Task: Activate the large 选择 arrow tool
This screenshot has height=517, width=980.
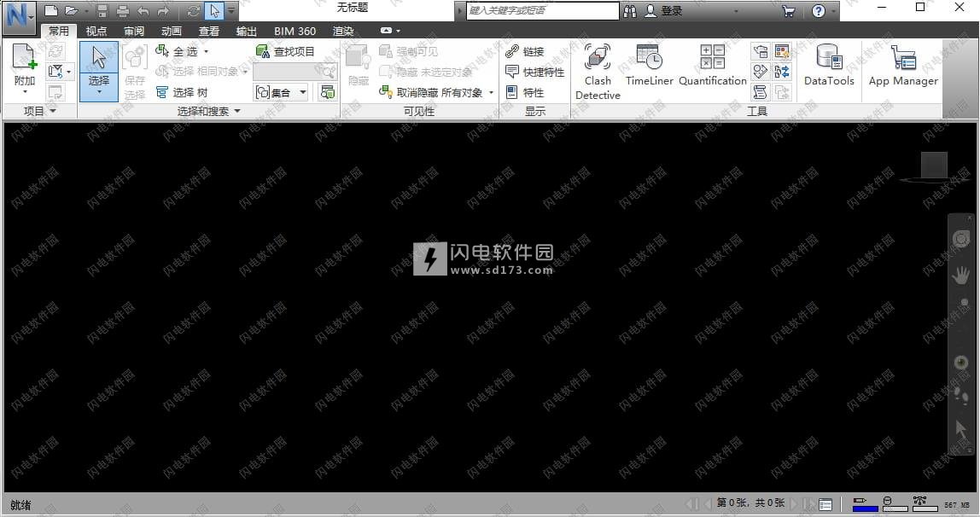Action: [x=99, y=71]
